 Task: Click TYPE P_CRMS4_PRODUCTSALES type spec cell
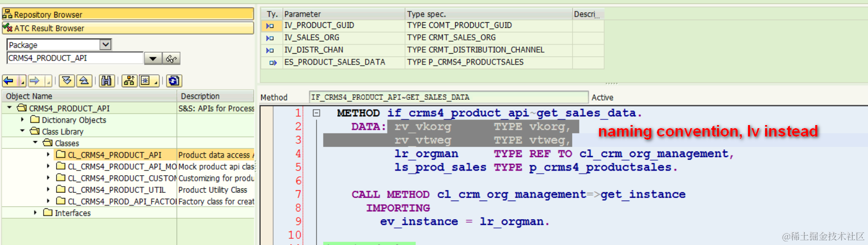(x=489, y=62)
